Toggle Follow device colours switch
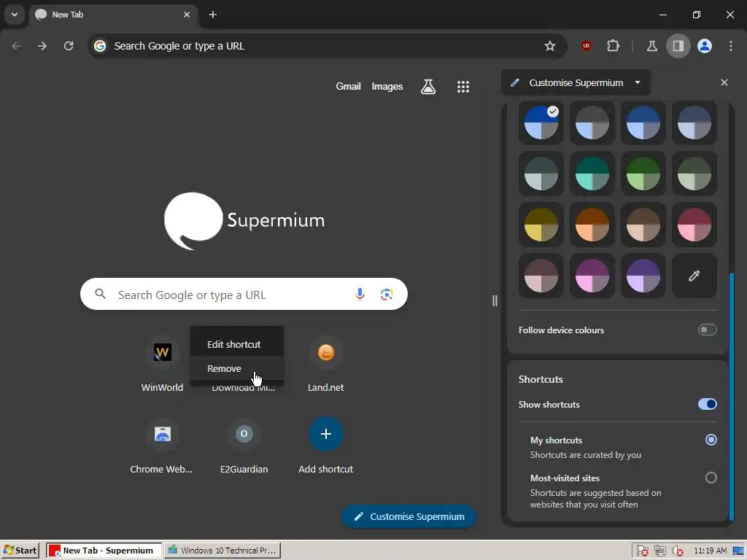This screenshot has width=747, height=560. click(707, 330)
